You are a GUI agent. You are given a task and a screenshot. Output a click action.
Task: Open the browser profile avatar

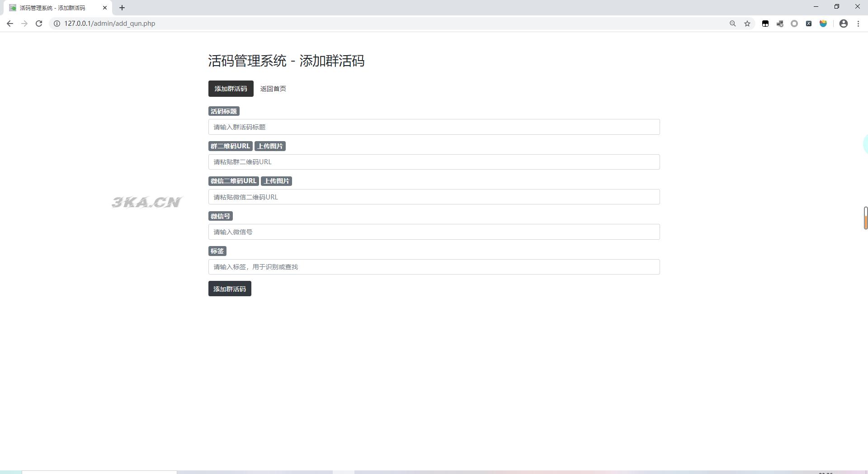click(844, 24)
